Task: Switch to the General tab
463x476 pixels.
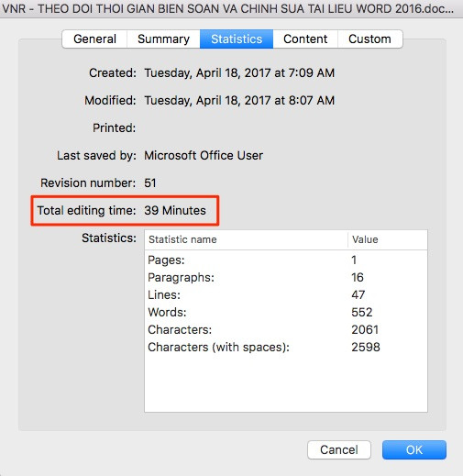Action: coord(94,39)
